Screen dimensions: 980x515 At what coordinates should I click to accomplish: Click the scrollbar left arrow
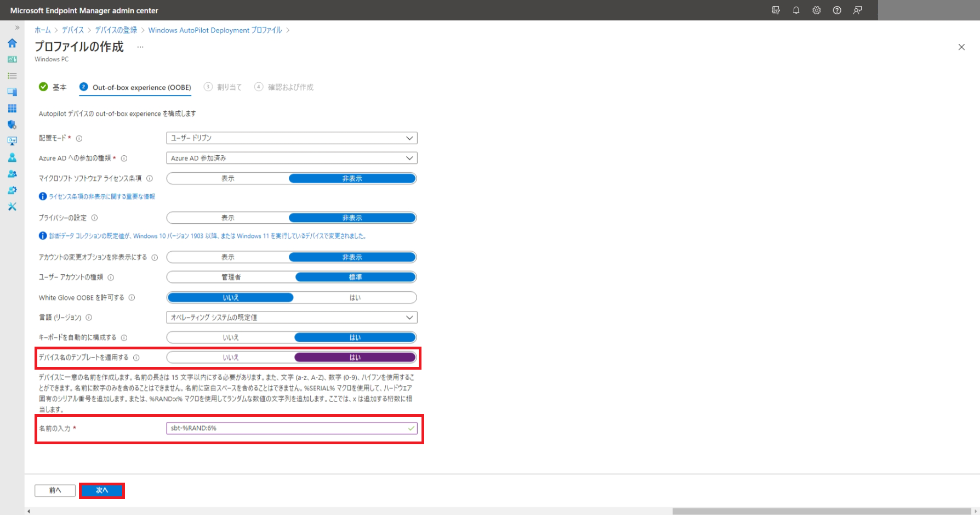[x=29, y=511]
